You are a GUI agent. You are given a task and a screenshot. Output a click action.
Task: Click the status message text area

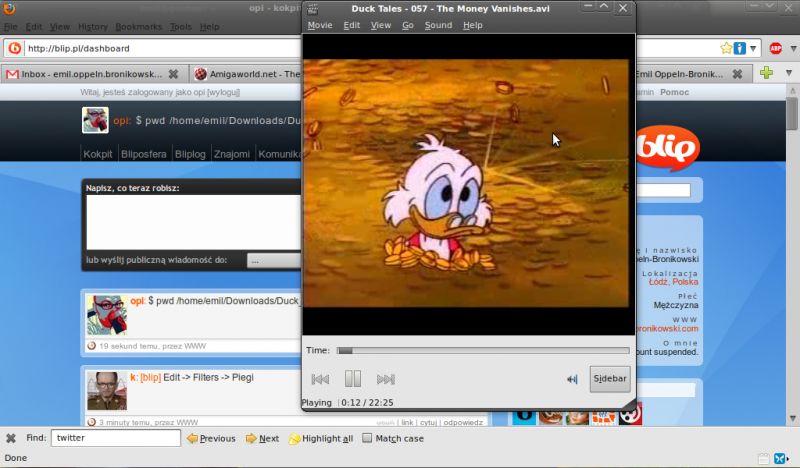pos(194,222)
